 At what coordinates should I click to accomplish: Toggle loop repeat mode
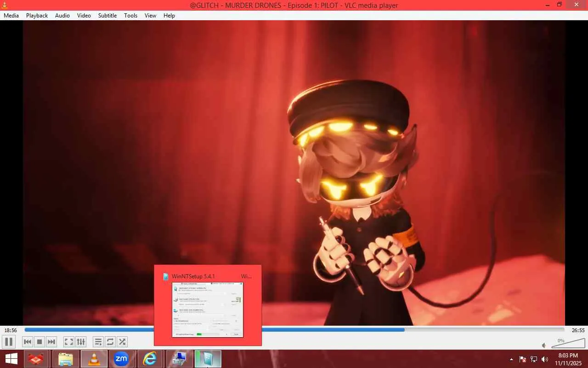[110, 342]
